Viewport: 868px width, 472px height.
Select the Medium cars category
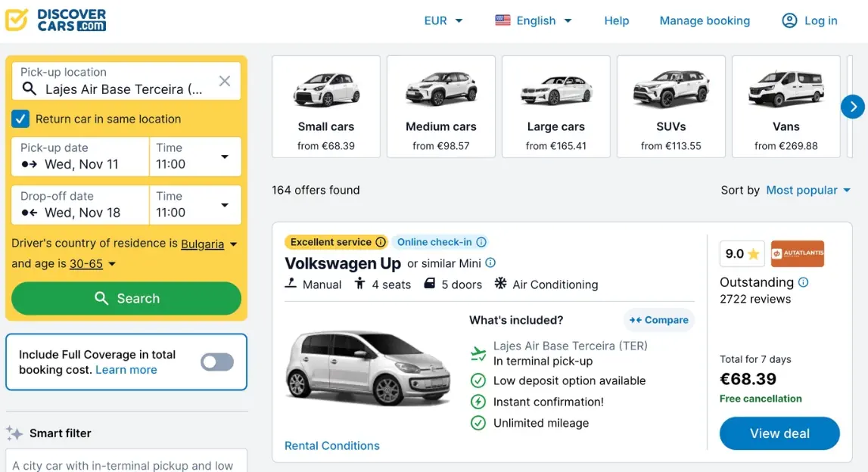point(441,106)
